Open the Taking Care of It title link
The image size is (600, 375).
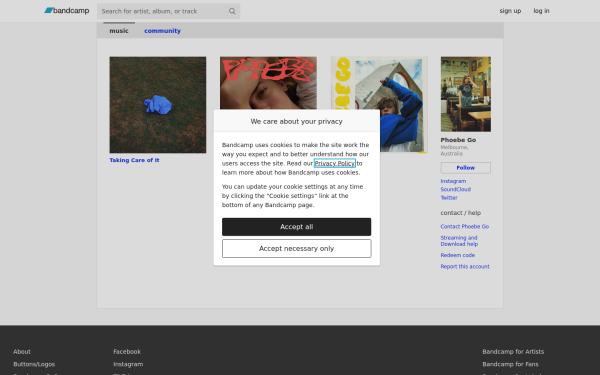(134, 160)
